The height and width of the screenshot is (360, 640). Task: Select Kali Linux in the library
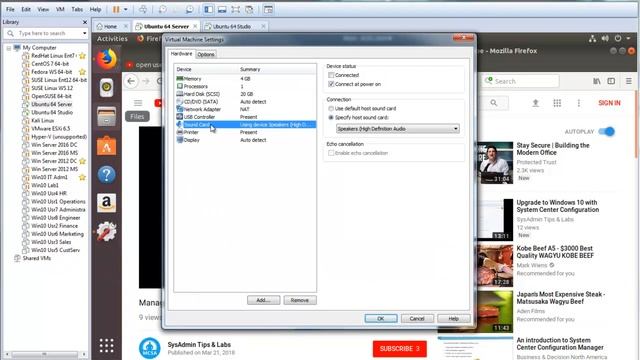click(x=42, y=120)
